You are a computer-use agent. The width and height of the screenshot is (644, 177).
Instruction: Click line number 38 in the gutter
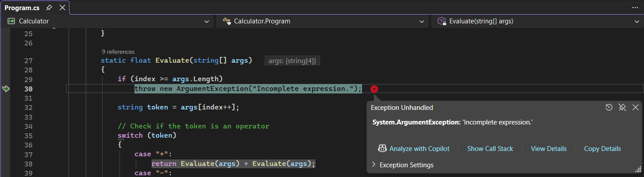pos(28,164)
